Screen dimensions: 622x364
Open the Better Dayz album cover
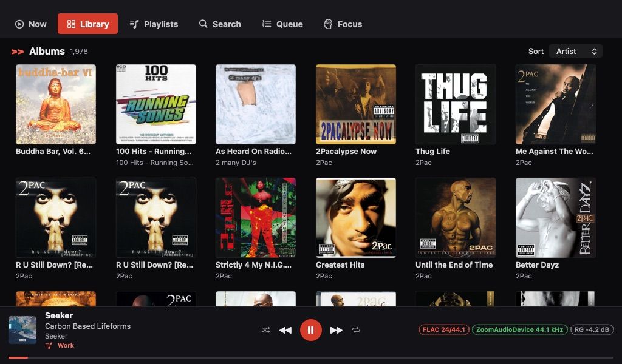click(x=556, y=218)
